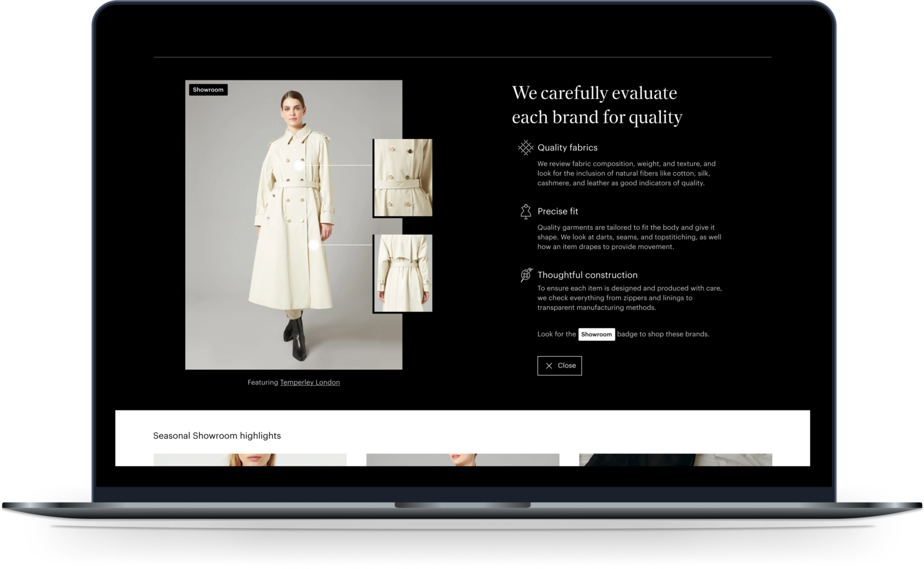Close the quality evaluation panel
Screen dimensions: 924x569
tap(559, 366)
